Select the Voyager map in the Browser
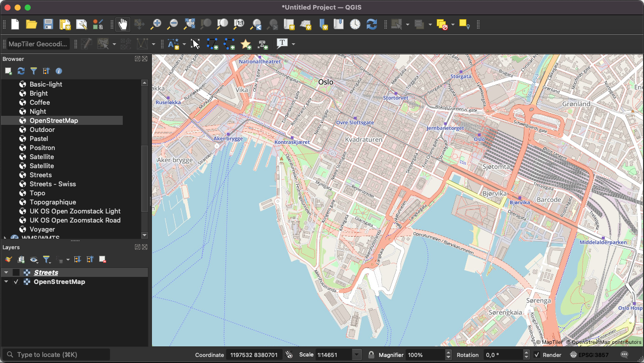The image size is (644, 363). 42,229
